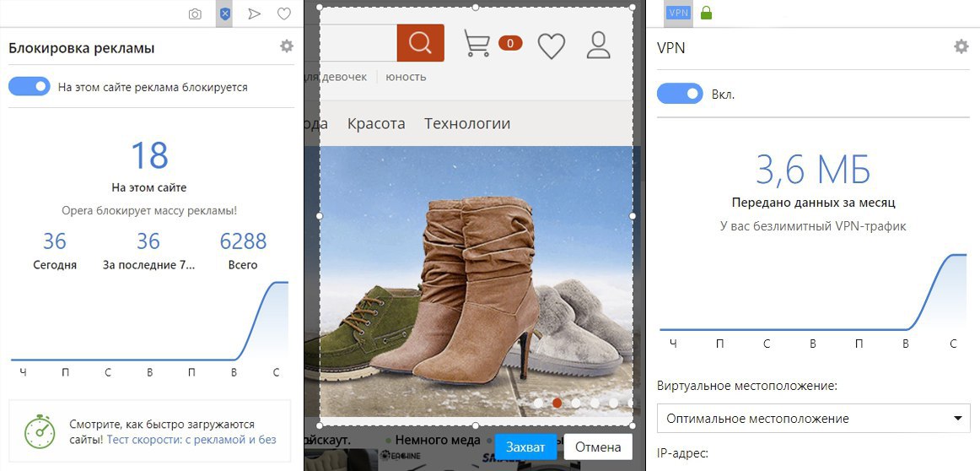
Task: Open ad blocking settings gear
Action: point(286,46)
